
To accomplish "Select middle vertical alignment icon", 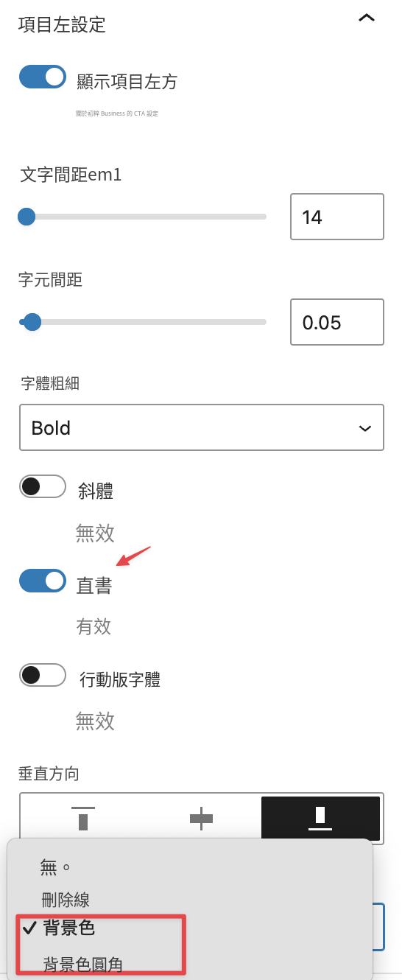I will tap(201, 819).
